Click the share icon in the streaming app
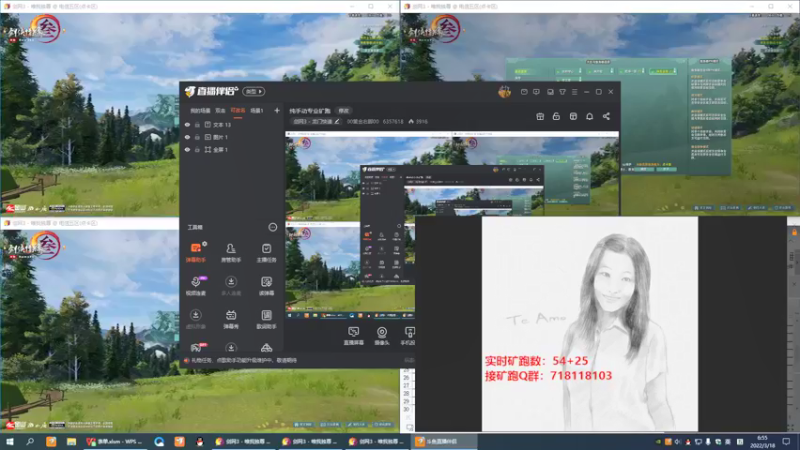Image resolution: width=800 pixels, height=450 pixels. coord(606,116)
